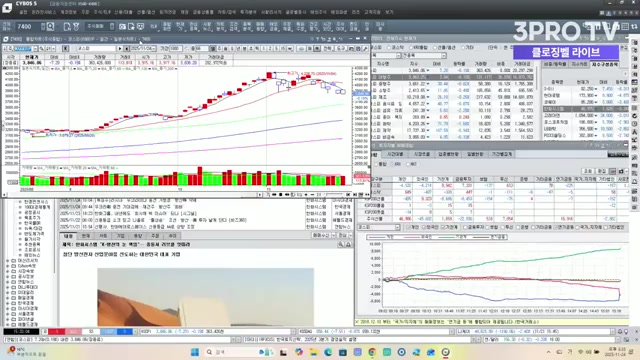Viewport: 640px width, 360px height.
Task: Expand the 머니투데이 tree folder
Action: [8, 287]
